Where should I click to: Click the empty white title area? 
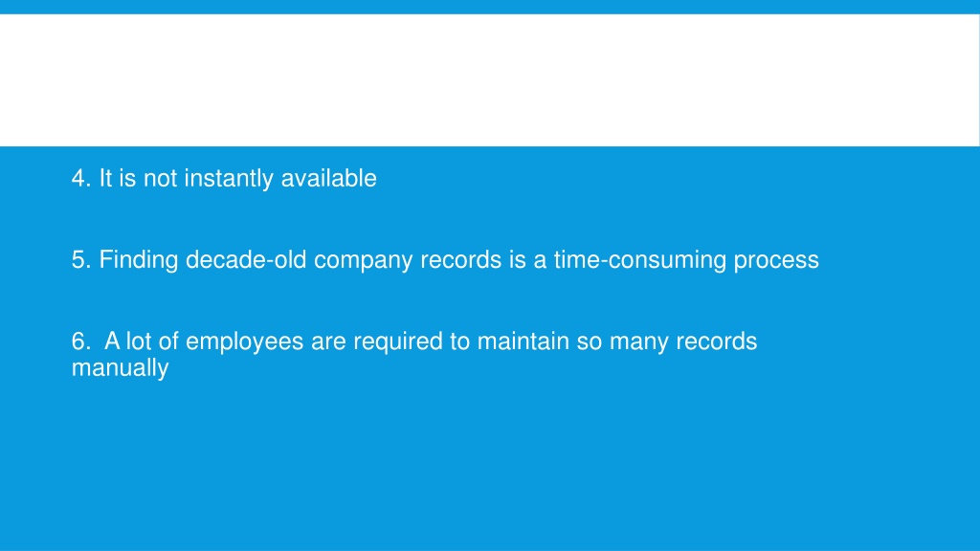point(489,80)
